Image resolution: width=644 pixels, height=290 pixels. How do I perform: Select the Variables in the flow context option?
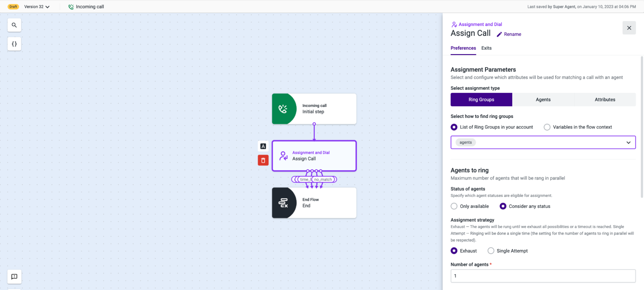547,127
